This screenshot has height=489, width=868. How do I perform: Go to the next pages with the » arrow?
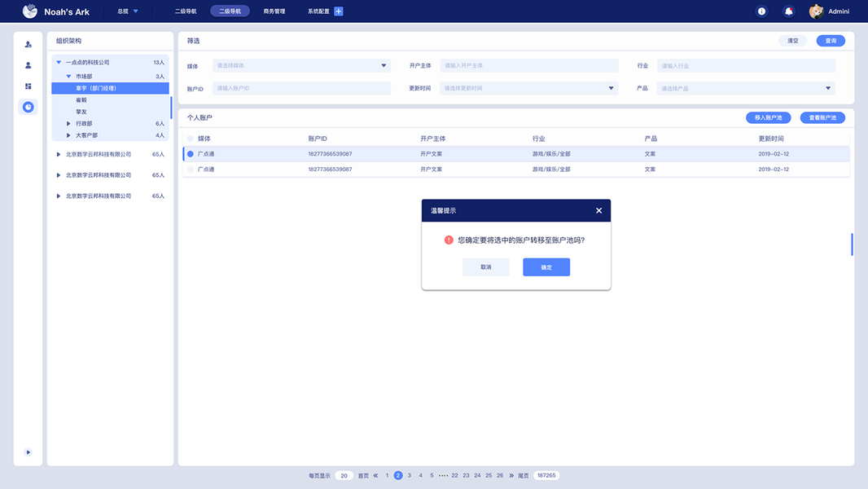[x=511, y=476]
